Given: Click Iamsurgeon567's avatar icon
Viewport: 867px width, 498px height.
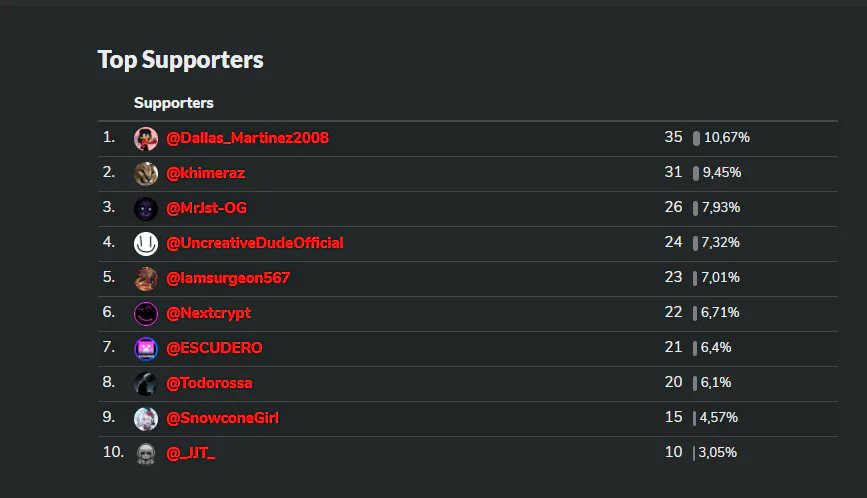Looking at the screenshot, I should click(146, 278).
